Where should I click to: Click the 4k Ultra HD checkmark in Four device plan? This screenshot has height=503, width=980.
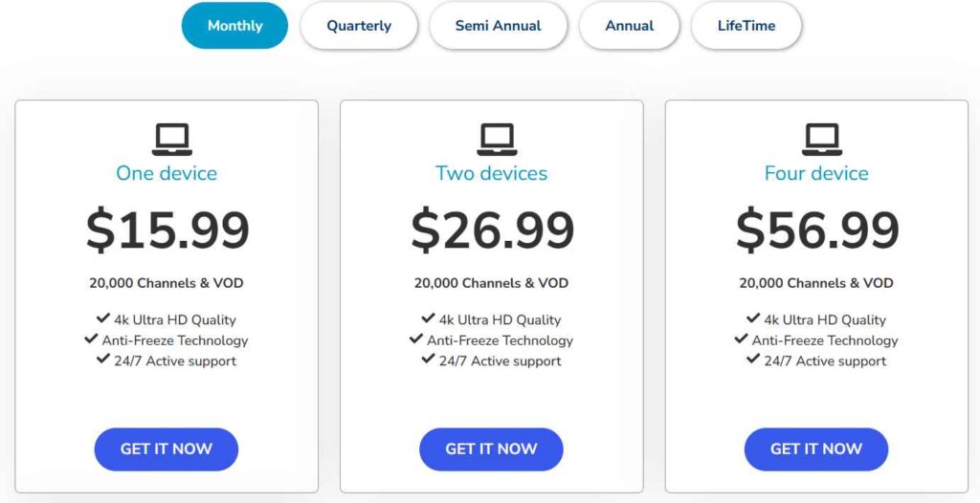tap(753, 319)
